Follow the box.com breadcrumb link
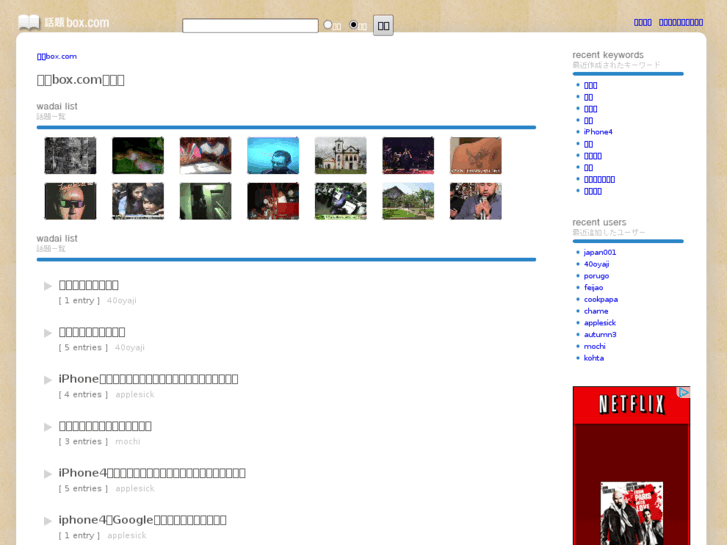 click(57, 57)
